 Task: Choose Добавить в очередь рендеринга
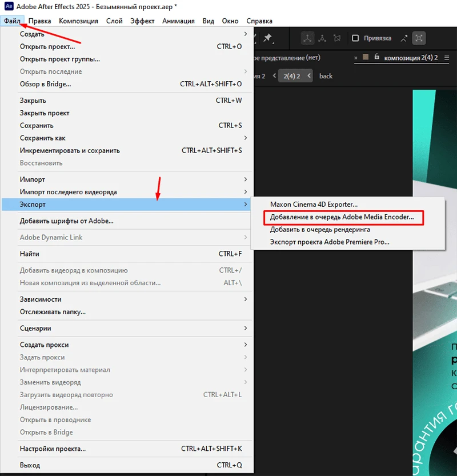pyautogui.click(x=348, y=230)
